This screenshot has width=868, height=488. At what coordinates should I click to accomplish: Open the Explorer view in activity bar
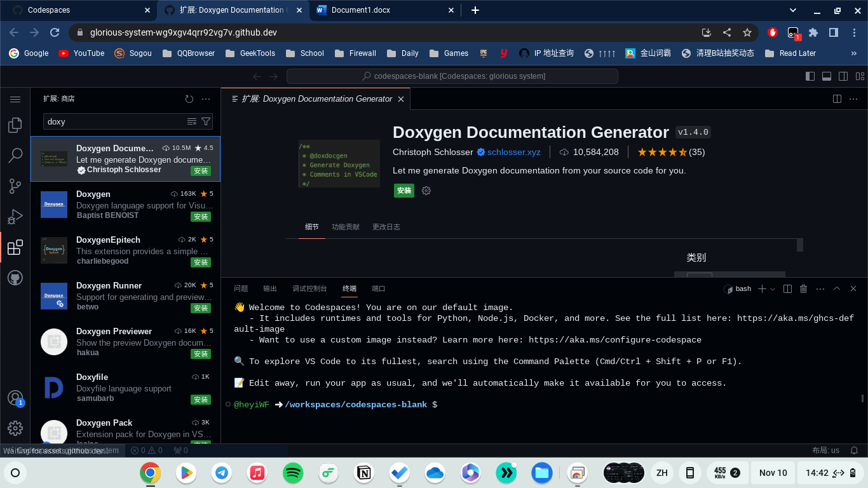click(x=15, y=125)
